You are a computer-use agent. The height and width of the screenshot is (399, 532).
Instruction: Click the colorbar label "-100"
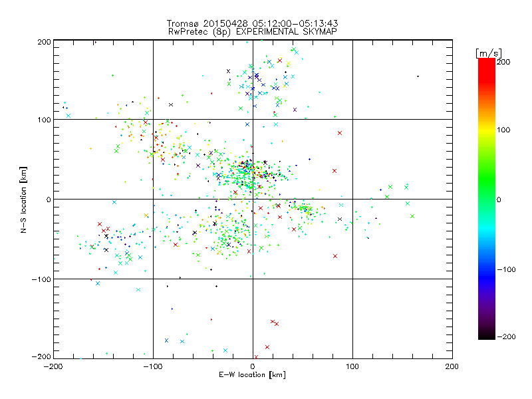coord(506,269)
